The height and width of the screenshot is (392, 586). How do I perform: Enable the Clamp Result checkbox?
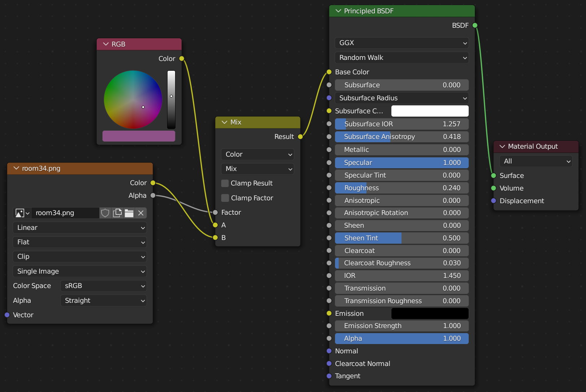pos(225,183)
